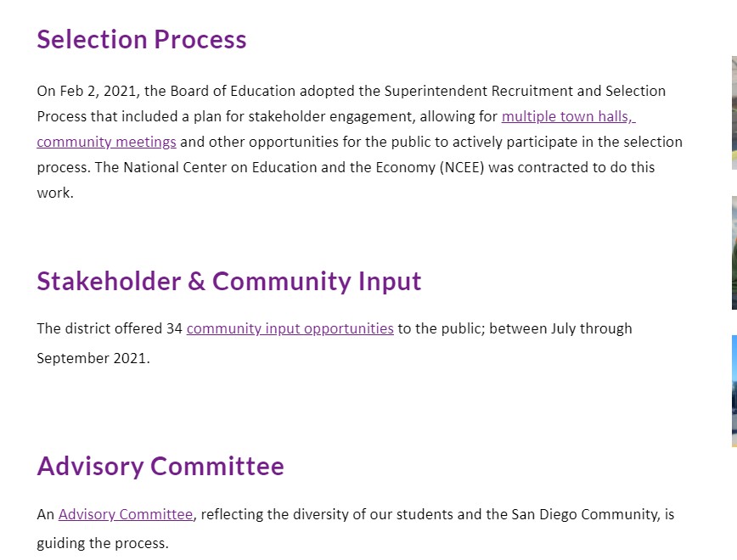Open the bottom blue-sky photo thumbnail
The width and height of the screenshot is (737, 560).
coord(734,390)
